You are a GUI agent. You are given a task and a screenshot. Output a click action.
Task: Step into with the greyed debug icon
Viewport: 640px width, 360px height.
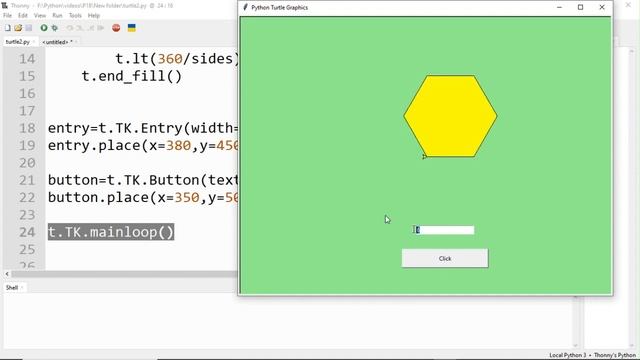coord(80,28)
